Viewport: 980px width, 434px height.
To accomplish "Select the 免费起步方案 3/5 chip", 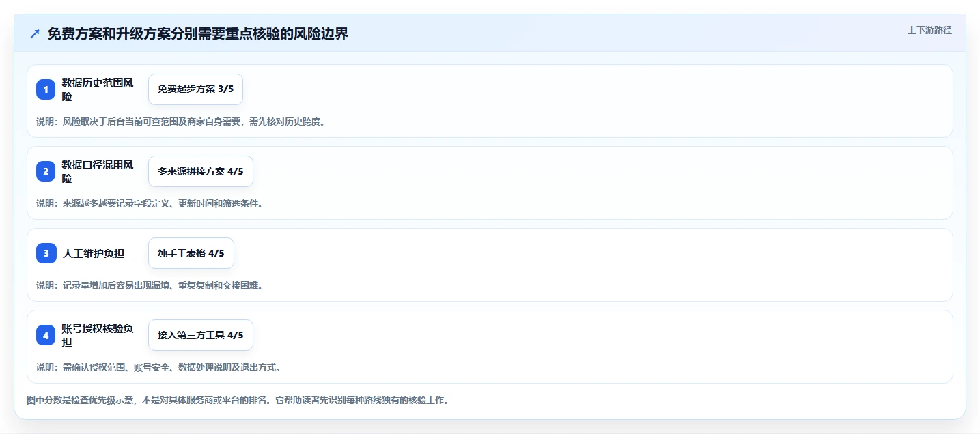I will click(195, 89).
